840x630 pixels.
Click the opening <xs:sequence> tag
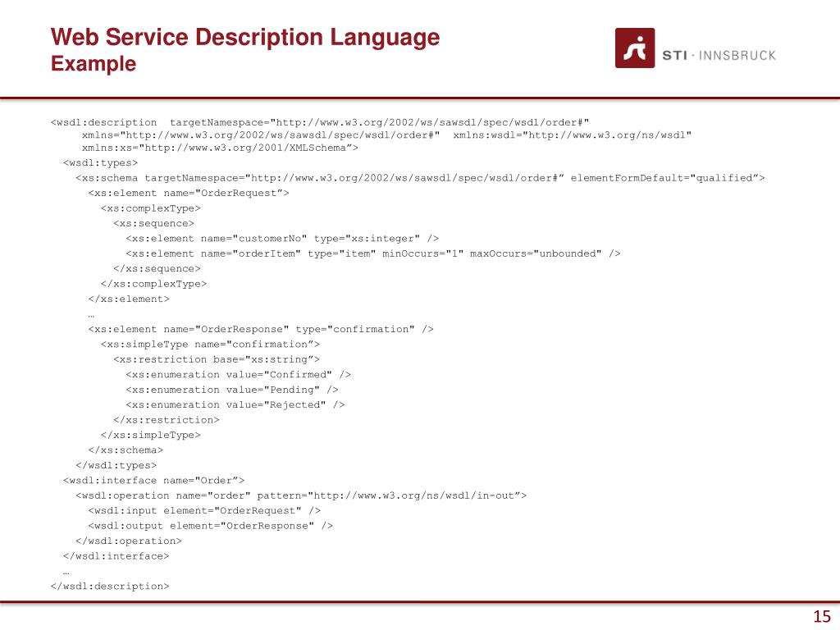pos(153,223)
